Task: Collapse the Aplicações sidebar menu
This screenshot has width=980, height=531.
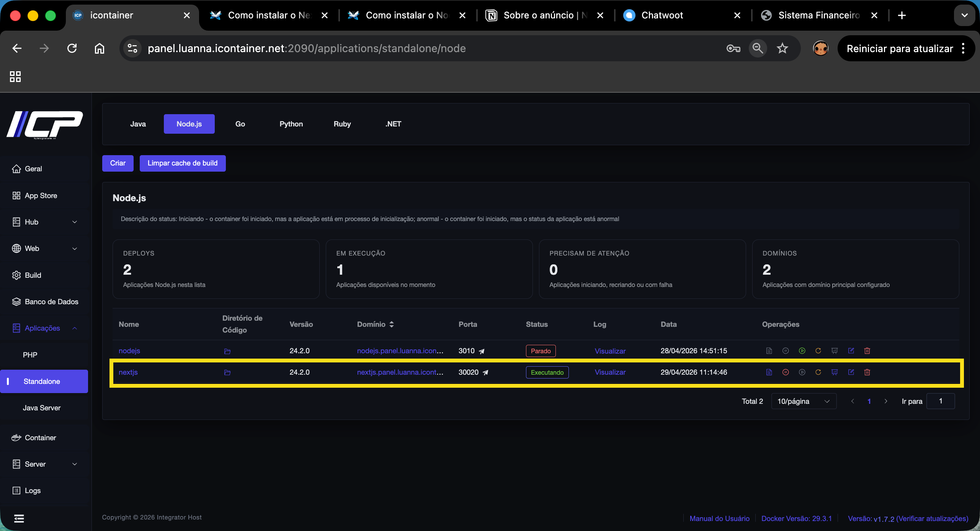Action: [x=44, y=328]
